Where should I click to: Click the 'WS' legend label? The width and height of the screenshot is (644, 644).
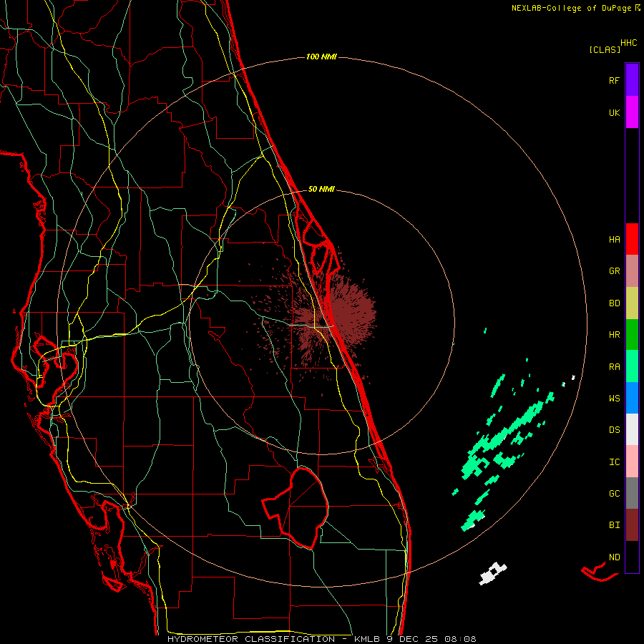[614, 398]
